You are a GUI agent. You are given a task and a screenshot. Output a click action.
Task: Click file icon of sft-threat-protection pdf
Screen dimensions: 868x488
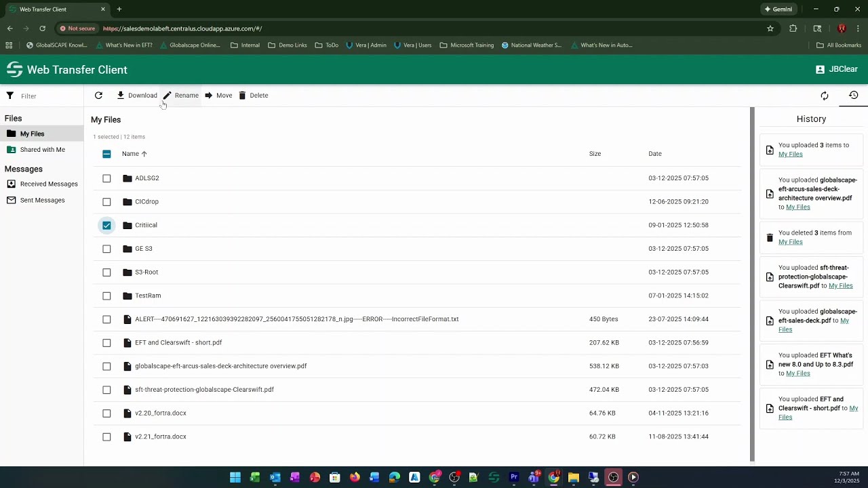(x=127, y=390)
